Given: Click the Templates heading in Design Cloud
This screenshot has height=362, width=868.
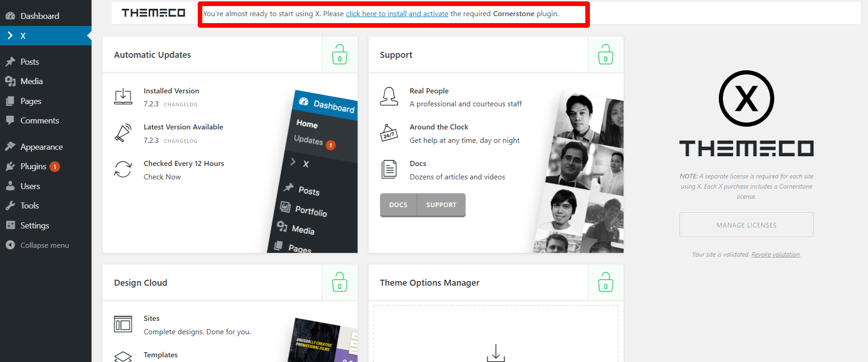Looking at the screenshot, I should pyautogui.click(x=161, y=355).
